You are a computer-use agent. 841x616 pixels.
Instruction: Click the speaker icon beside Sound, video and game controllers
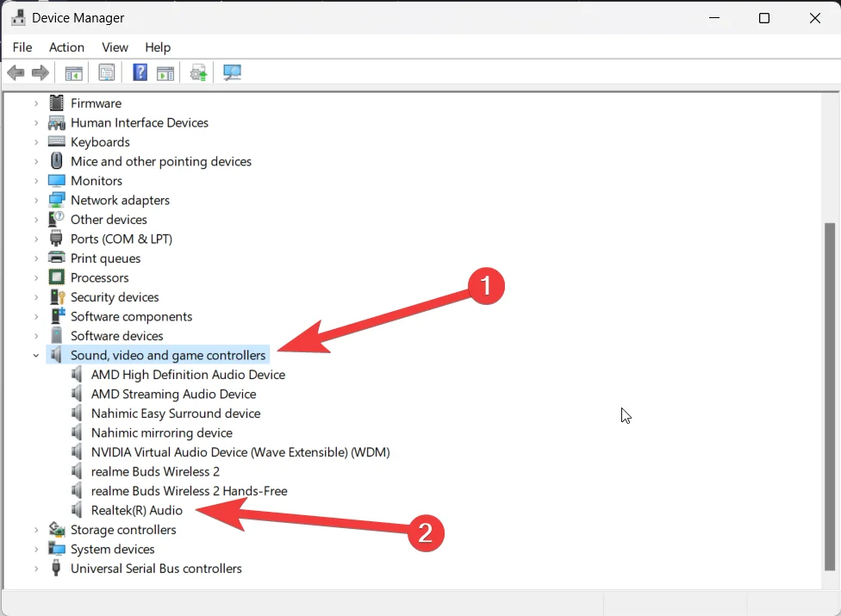pos(56,355)
